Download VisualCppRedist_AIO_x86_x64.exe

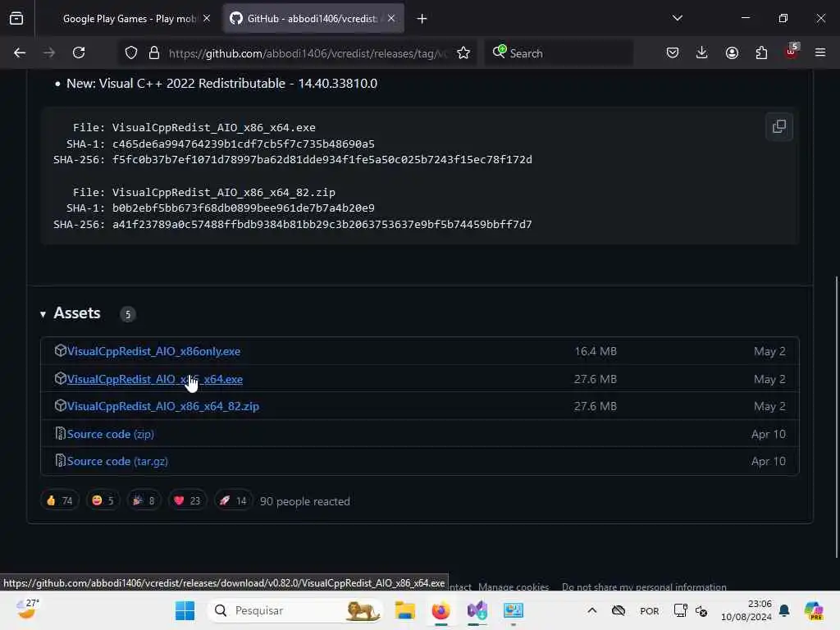[154, 379]
